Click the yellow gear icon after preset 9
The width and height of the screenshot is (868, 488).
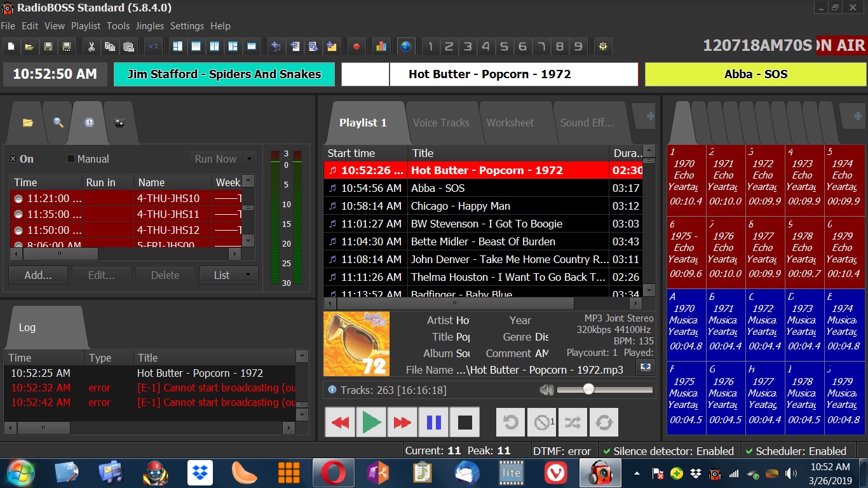(x=603, y=46)
